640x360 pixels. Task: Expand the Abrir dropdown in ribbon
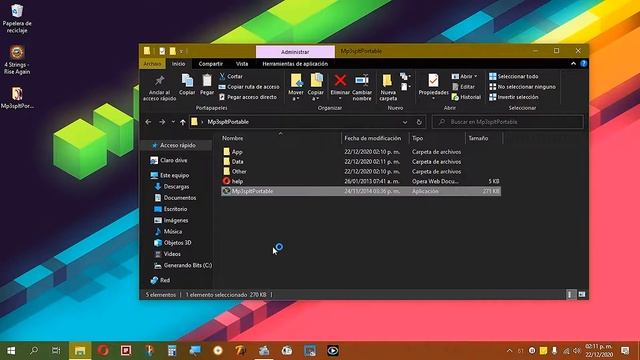coord(464,76)
